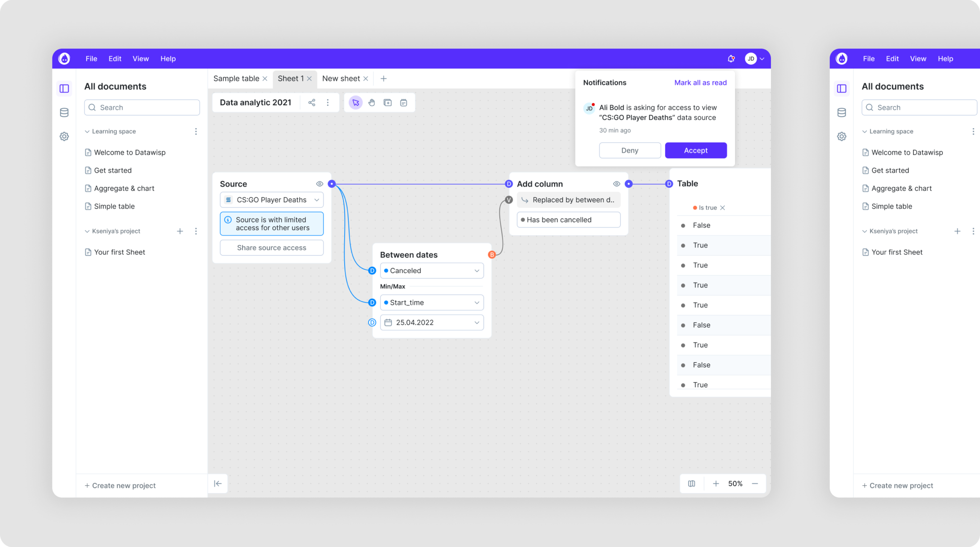This screenshot has height=547, width=980.
Task: Activate the hand pan tool
Action: click(x=372, y=102)
